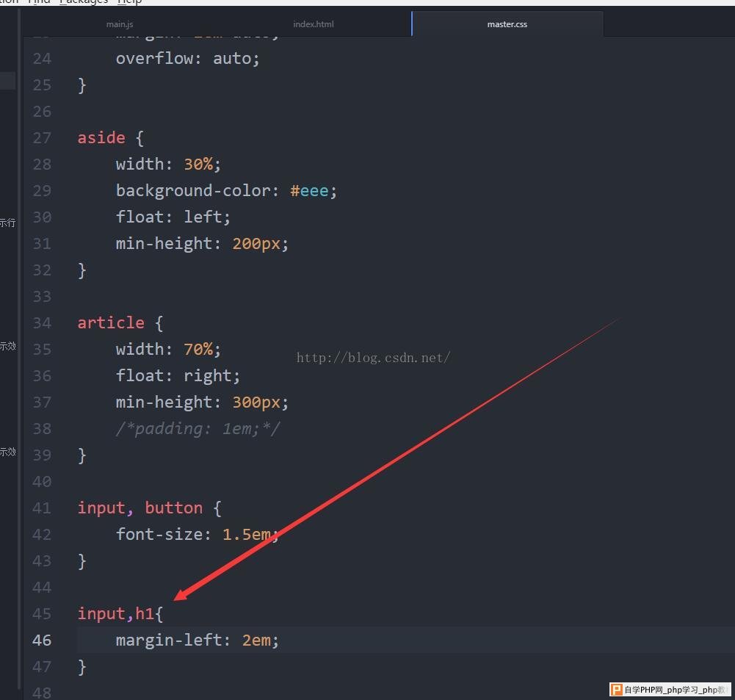Click the 'float: right;' declaration

(178, 376)
